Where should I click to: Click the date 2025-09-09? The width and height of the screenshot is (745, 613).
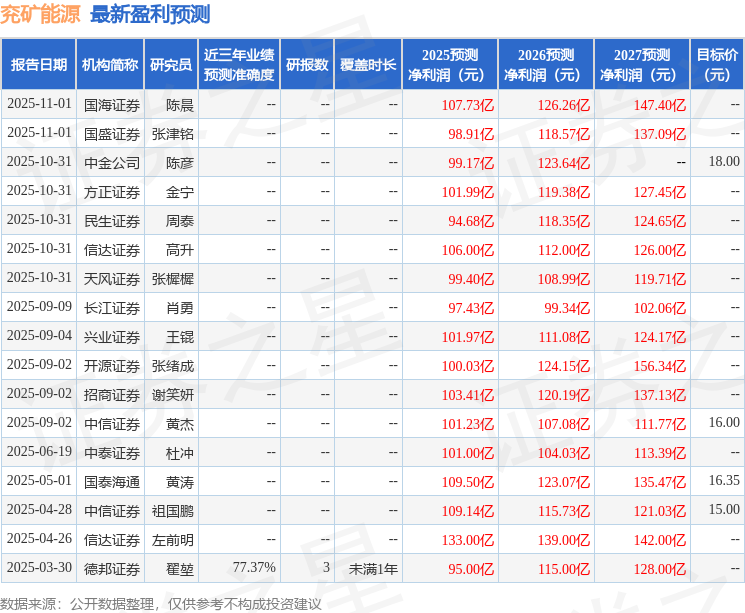pos(39,306)
